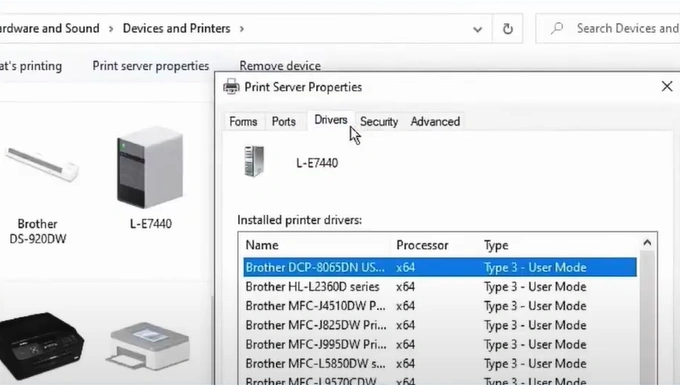Go to Devices and Printers breadcrumb
This screenshot has width=680, height=385.
[177, 29]
